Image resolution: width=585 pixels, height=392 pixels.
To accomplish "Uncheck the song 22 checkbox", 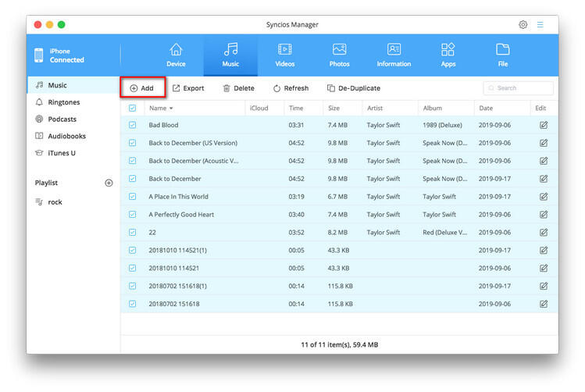I will point(133,233).
